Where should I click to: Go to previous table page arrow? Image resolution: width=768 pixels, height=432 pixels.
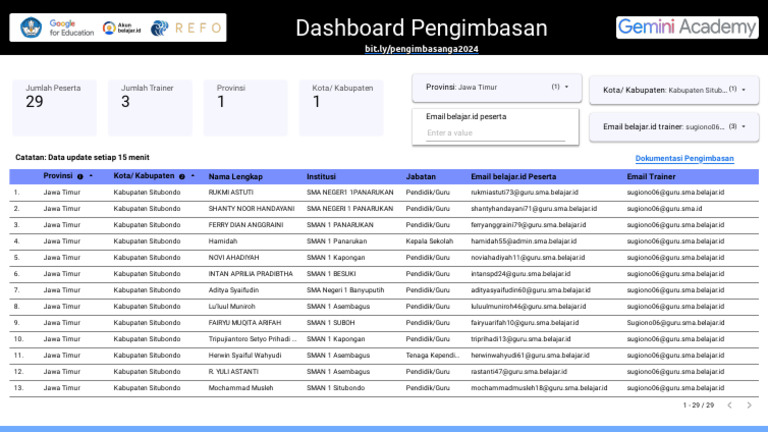729,405
